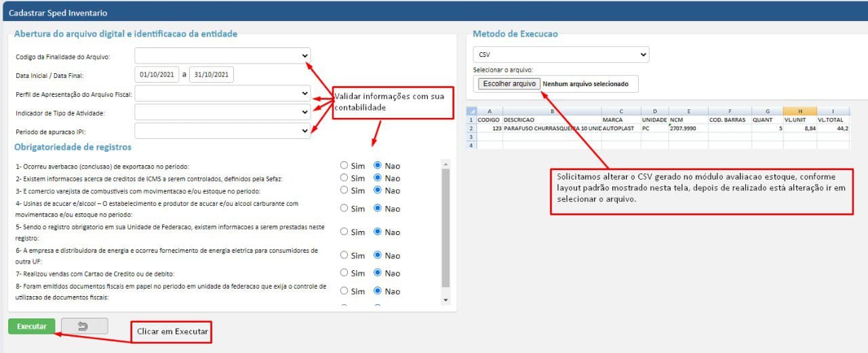The width and height of the screenshot is (868, 353).
Task: Click the undo/back arrow button
Action: [x=84, y=326]
